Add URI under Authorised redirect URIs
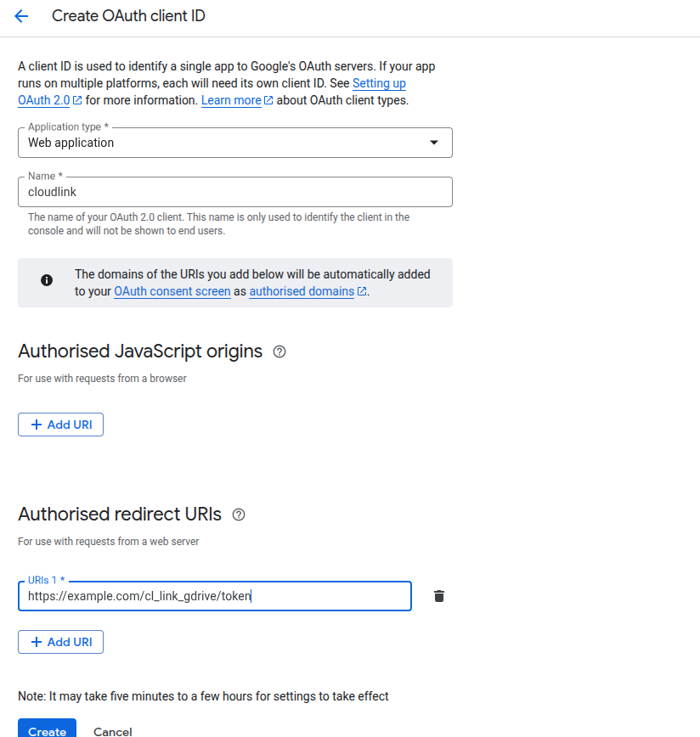 click(x=60, y=642)
